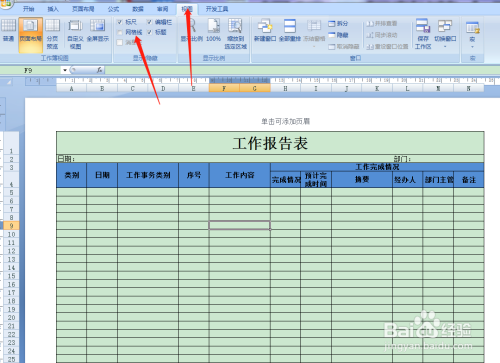Select column A header
Screen dimensions: 500x363
(x=71, y=88)
